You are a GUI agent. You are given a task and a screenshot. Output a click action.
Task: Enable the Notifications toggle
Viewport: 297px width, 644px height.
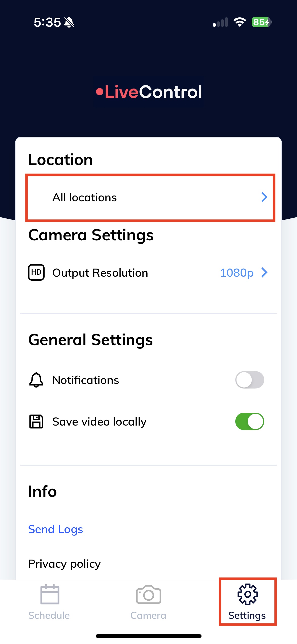click(x=249, y=380)
